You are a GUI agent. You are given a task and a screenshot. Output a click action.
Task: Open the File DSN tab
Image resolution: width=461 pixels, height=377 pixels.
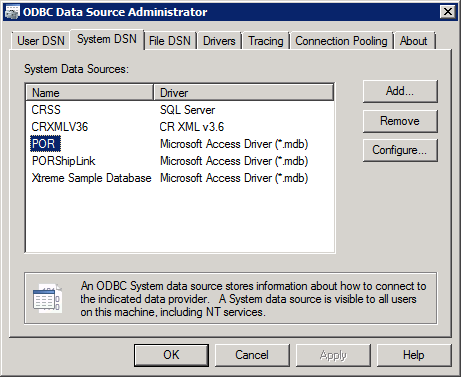coord(170,41)
